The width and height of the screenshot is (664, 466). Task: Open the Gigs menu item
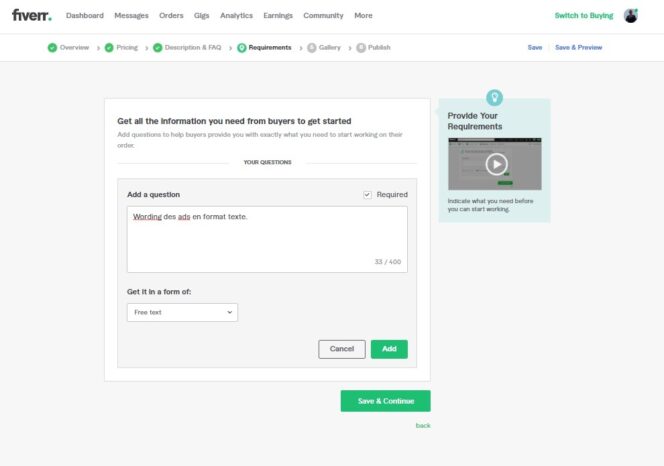(202, 15)
